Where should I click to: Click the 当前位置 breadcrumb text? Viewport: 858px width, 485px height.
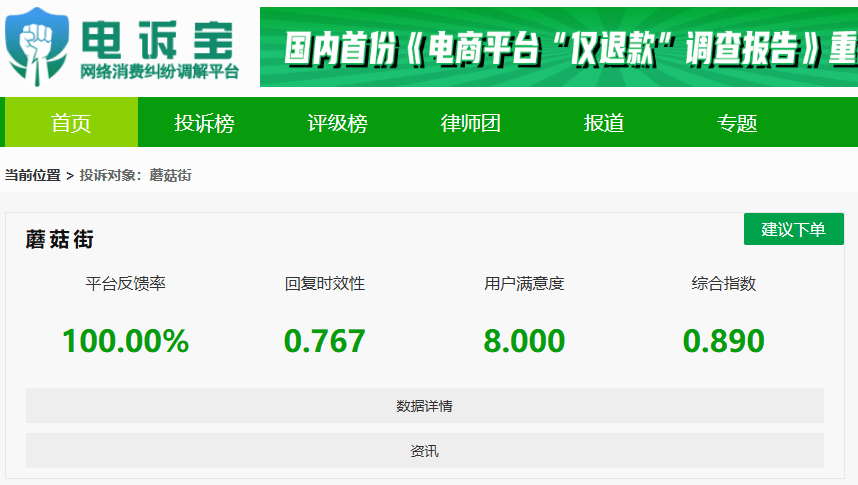[32, 175]
